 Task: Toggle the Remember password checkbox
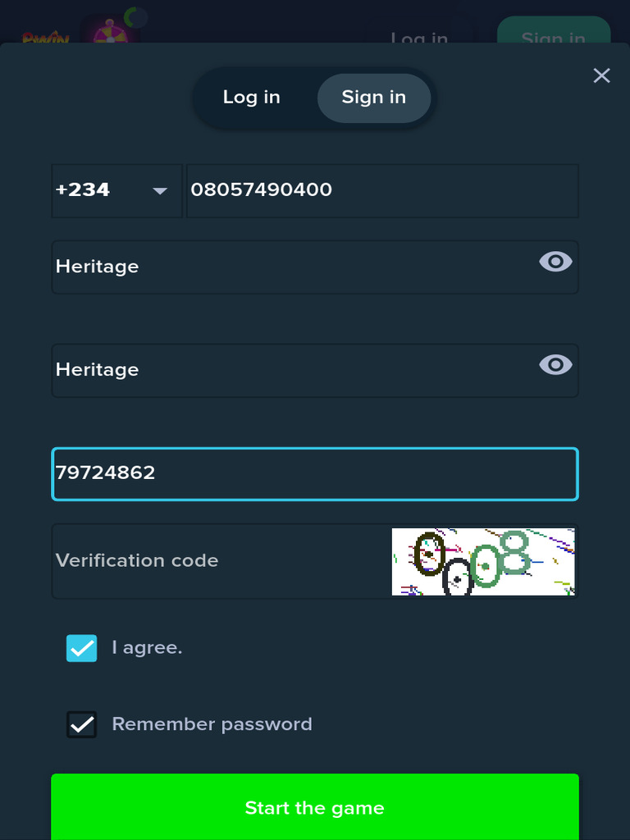coord(82,724)
